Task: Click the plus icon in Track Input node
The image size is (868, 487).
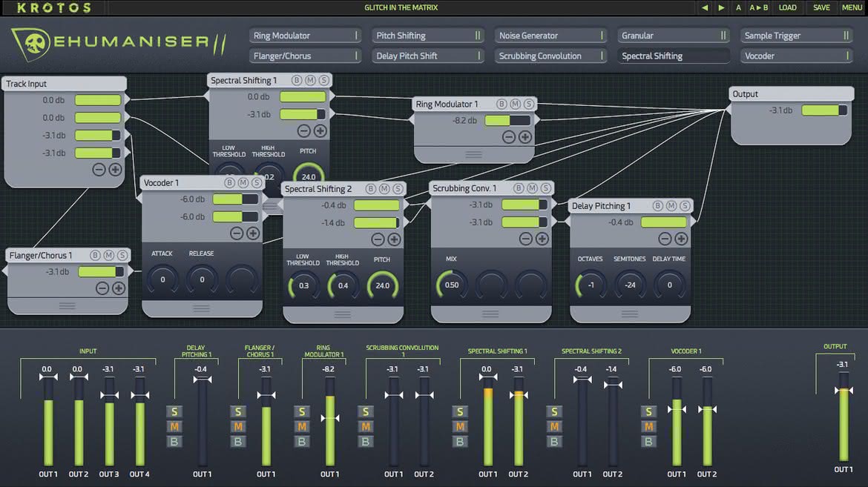Action: (115, 169)
